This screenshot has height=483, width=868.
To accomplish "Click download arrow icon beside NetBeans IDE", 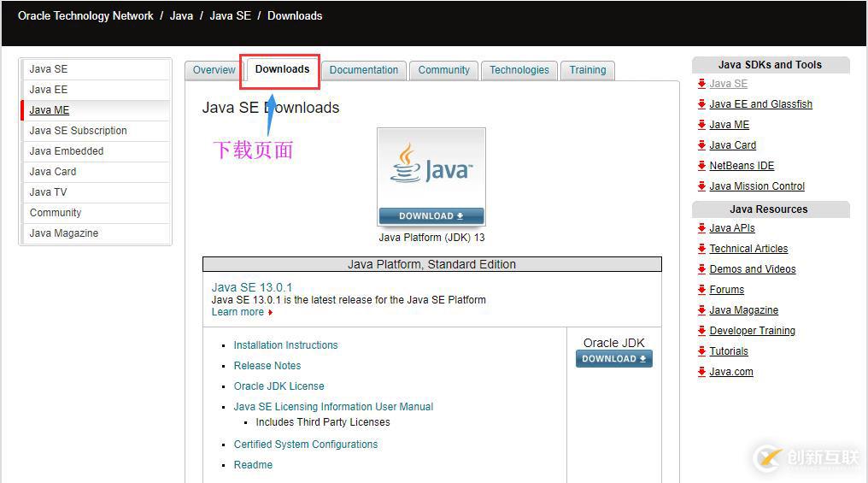I will pos(701,166).
